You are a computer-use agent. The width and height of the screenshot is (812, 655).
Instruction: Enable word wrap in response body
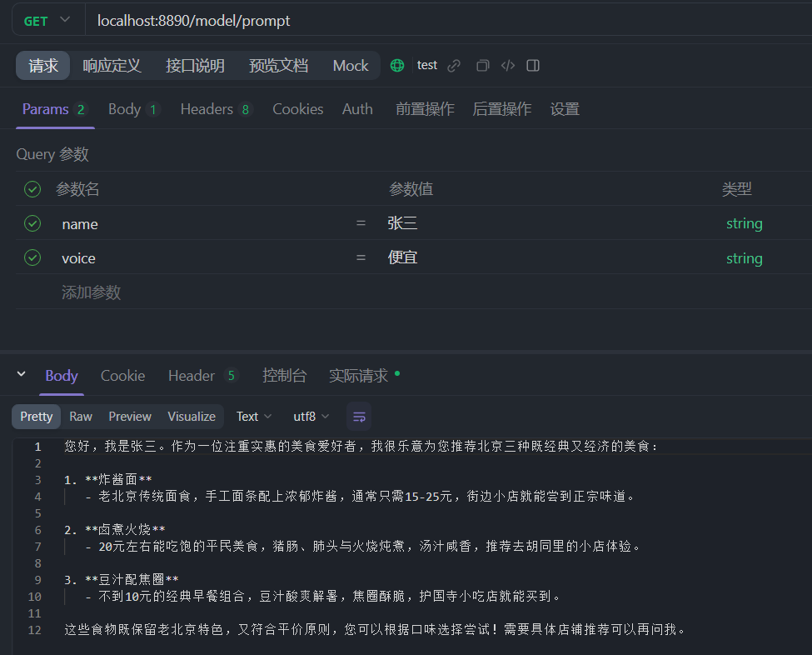358,416
